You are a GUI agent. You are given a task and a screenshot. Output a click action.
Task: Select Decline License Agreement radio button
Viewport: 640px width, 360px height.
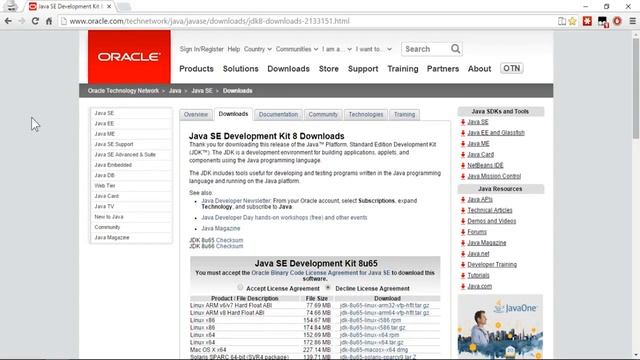pyautogui.click(x=328, y=288)
